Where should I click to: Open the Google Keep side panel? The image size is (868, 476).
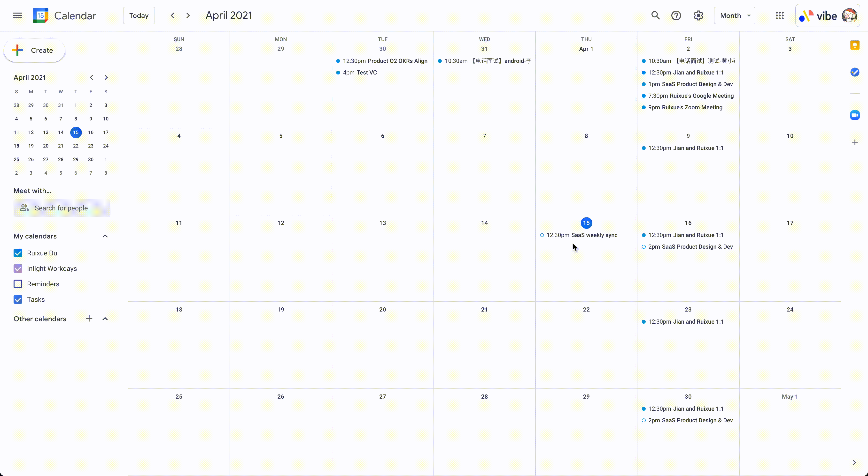tap(855, 45)
